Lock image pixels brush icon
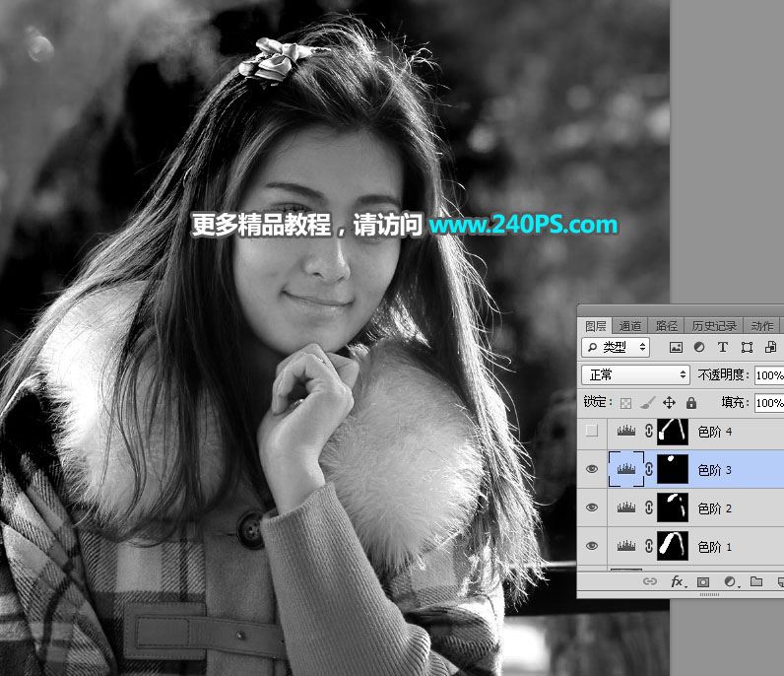 tap(647, 403)
